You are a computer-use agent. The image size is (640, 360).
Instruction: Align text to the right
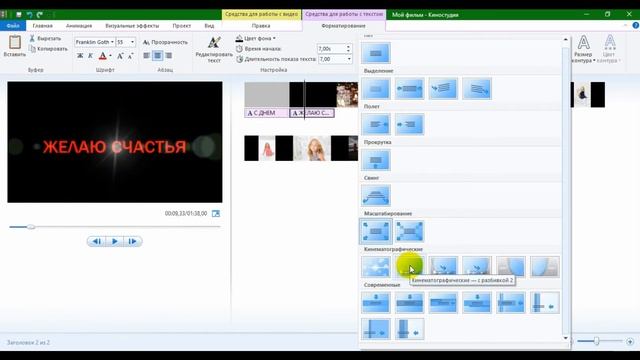pyautogui.click(x=169, y=56)
